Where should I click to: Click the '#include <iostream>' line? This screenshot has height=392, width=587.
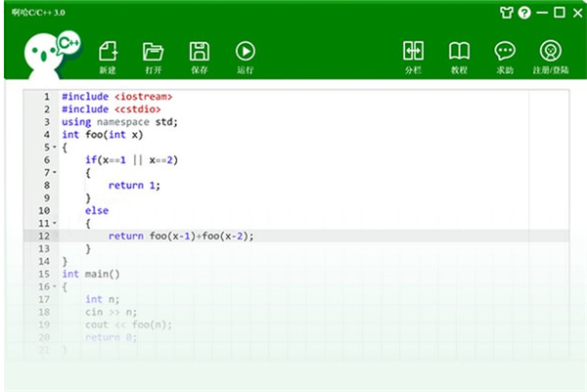tap(116, 97)
